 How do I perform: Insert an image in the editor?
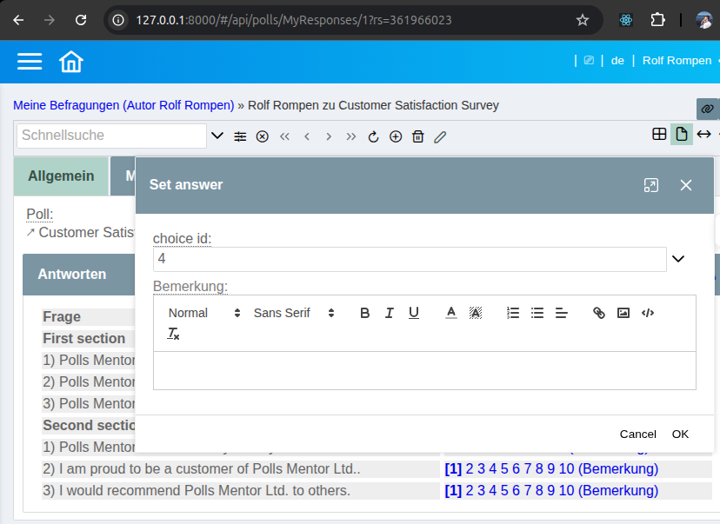[623, 313]
